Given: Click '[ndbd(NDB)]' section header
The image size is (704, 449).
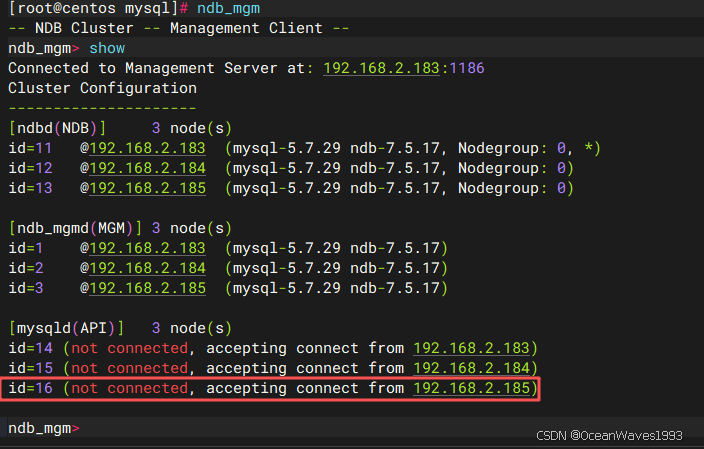Looking at the screenshot, I should [x=57, y=128].
